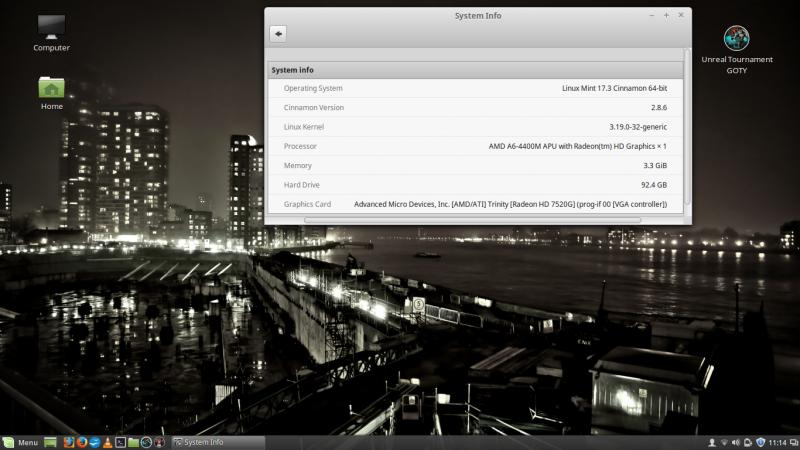The height and width of the screenshot is (450, 800).
Task: Open the file manager launcher in the panel
Action: [x=133, y=442]
